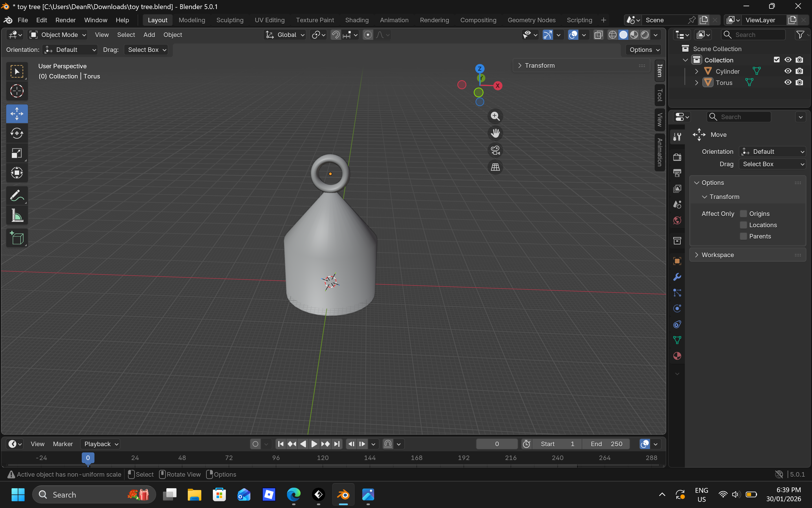Activate the Rotate tool
Viewport: 812px width, 508px height.
pyautogui.click(x=17, y=133)
